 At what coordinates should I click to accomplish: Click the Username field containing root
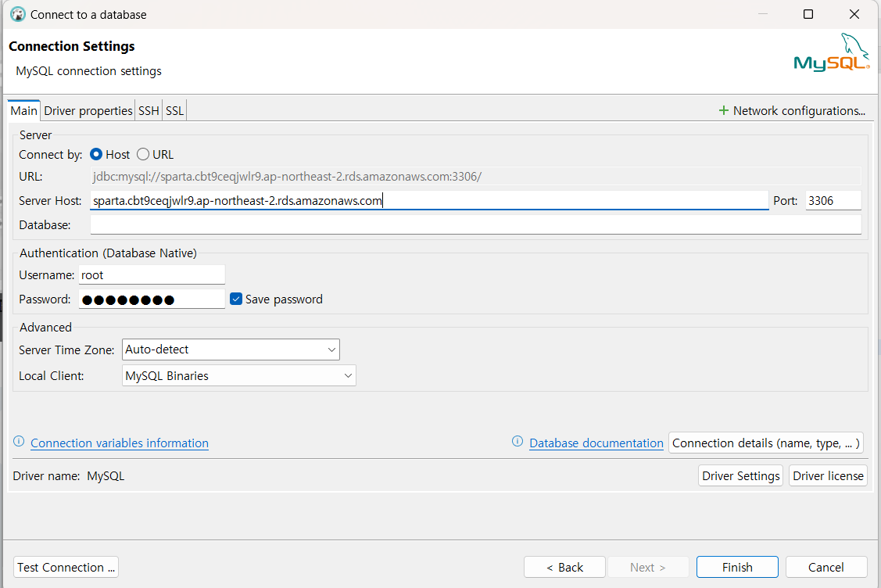pos(152,275)
